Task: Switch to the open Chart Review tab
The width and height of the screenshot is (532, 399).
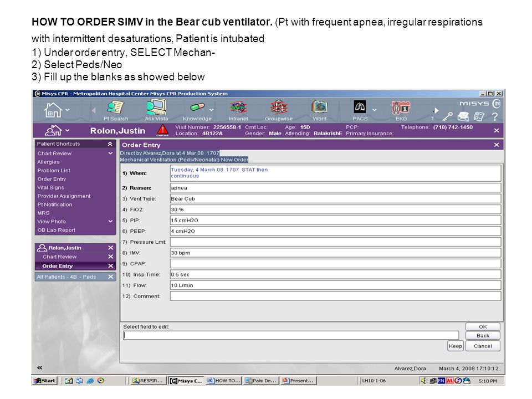Action: click(59, 257)
